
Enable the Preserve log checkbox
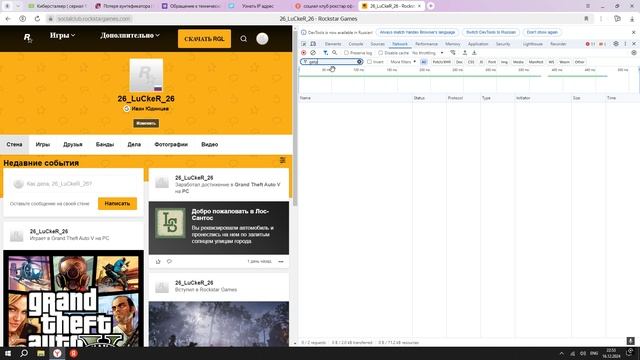346,53
